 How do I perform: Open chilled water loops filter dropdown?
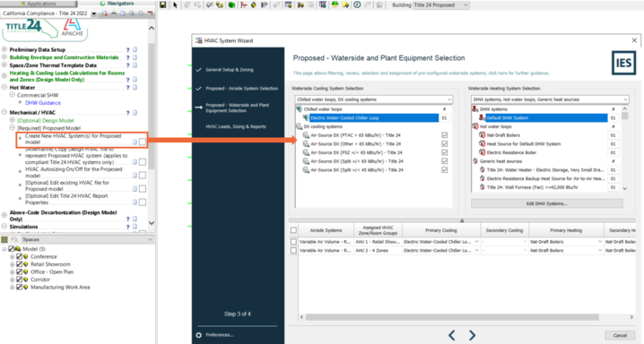[x=374, y=99]
